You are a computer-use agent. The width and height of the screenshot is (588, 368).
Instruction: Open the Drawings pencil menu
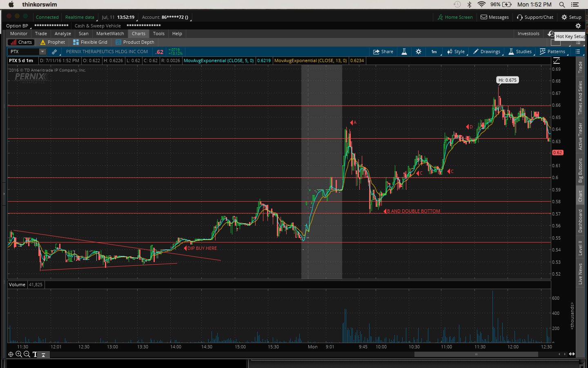tap(486, 52)
